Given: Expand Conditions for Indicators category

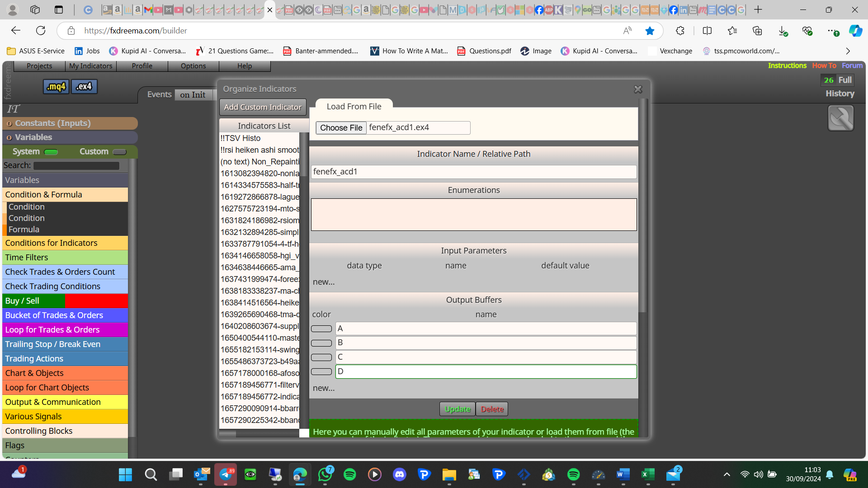Looking at the screenshot, I should point(65,243).
